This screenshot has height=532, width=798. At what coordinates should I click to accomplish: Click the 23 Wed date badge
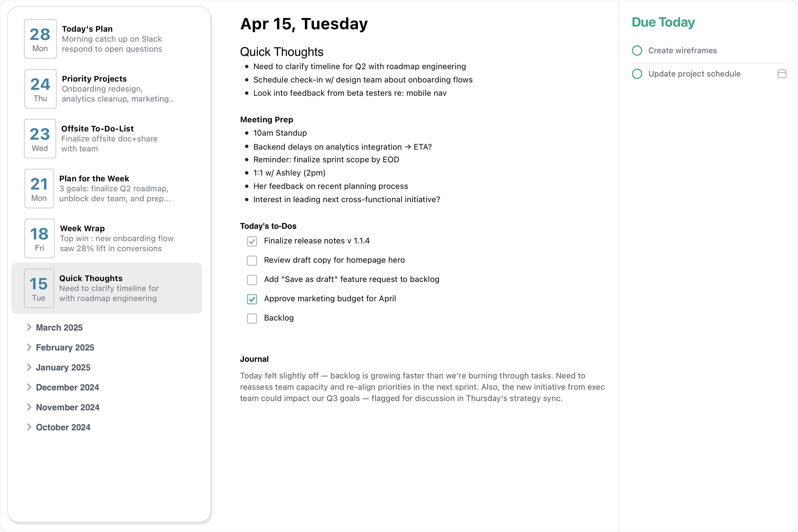pyautogui.click(x=40, y=138)
